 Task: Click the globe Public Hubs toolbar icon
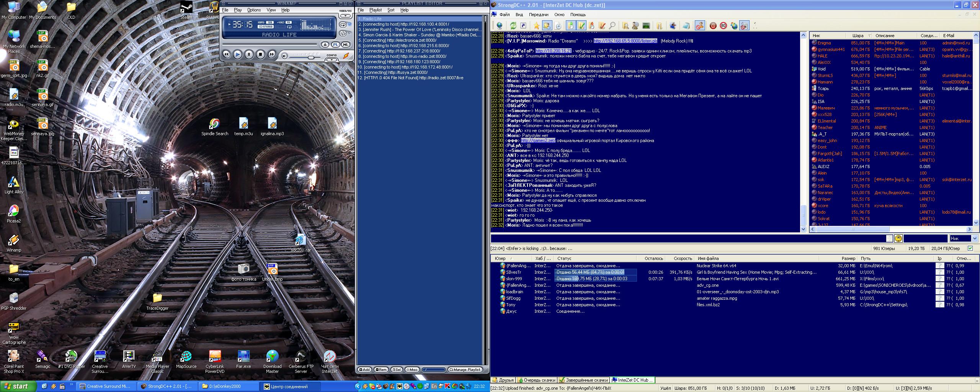point(499,26)
